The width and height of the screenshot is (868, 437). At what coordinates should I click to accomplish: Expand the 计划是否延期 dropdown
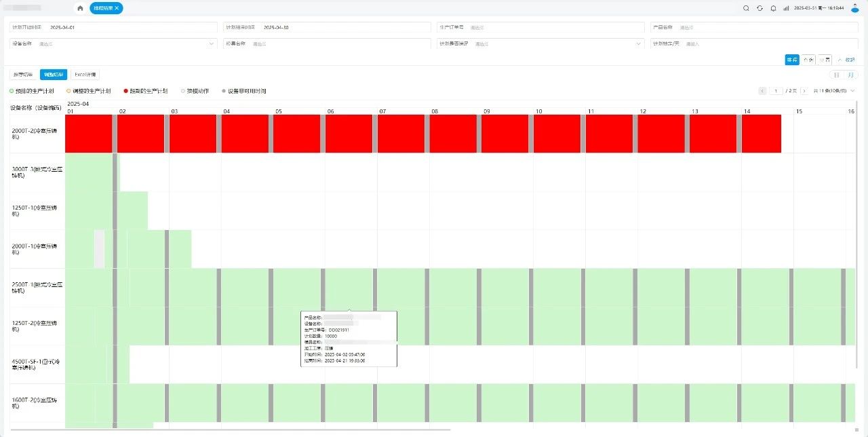(638, 43)
